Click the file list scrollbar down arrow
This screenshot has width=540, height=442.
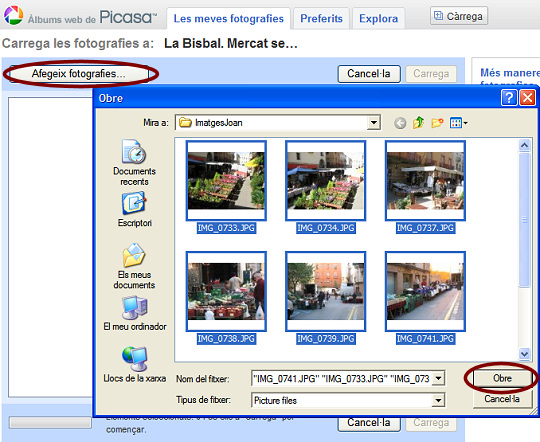coord(524,353)
